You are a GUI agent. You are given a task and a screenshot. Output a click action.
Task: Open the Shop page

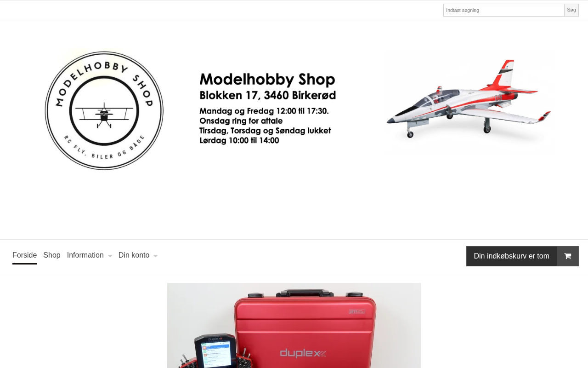52,255
